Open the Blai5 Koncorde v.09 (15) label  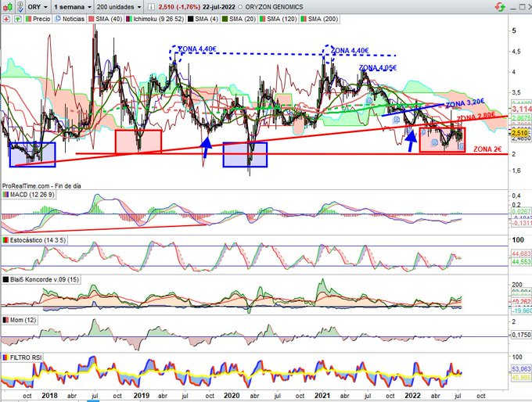(x=41, y=279)
